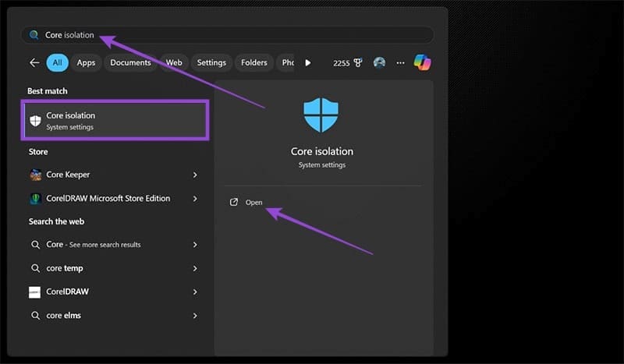The width and height of the screenshot is (624, 364).
Task: Click the user profile avatar
Action: coord(380,63)
